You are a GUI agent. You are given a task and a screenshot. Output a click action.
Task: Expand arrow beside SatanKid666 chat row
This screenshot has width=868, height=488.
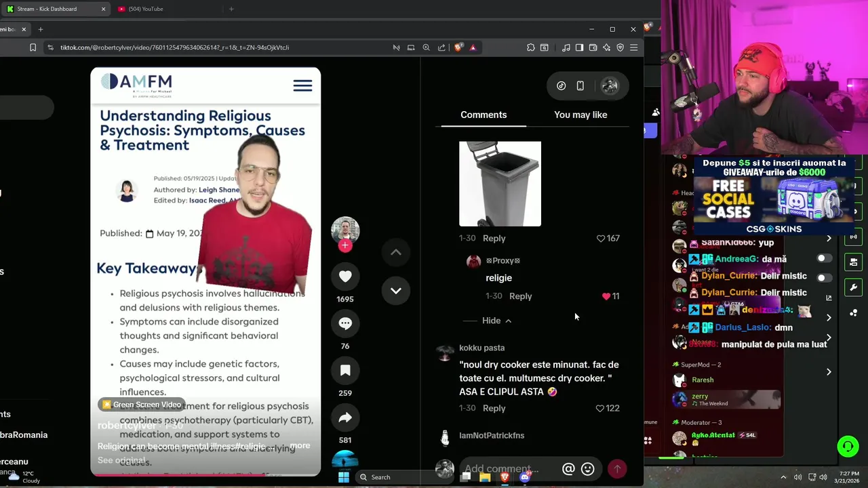[x=829, y=239]
